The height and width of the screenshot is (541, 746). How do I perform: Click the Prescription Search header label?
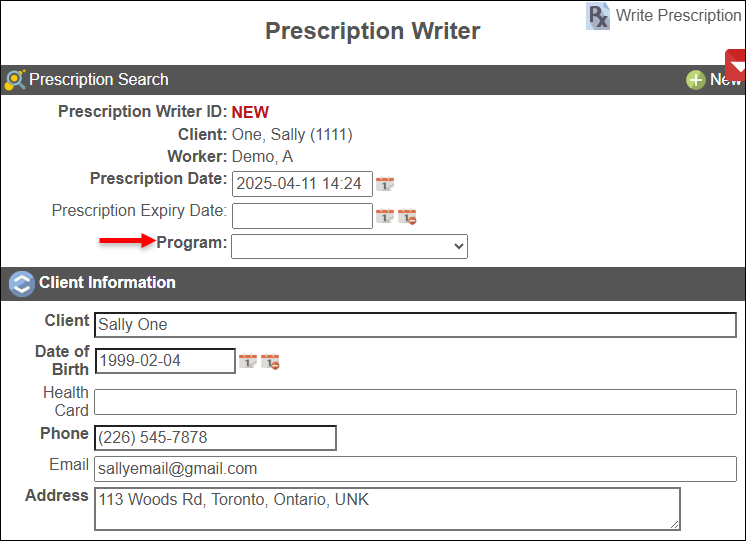(x=99, y=80)
